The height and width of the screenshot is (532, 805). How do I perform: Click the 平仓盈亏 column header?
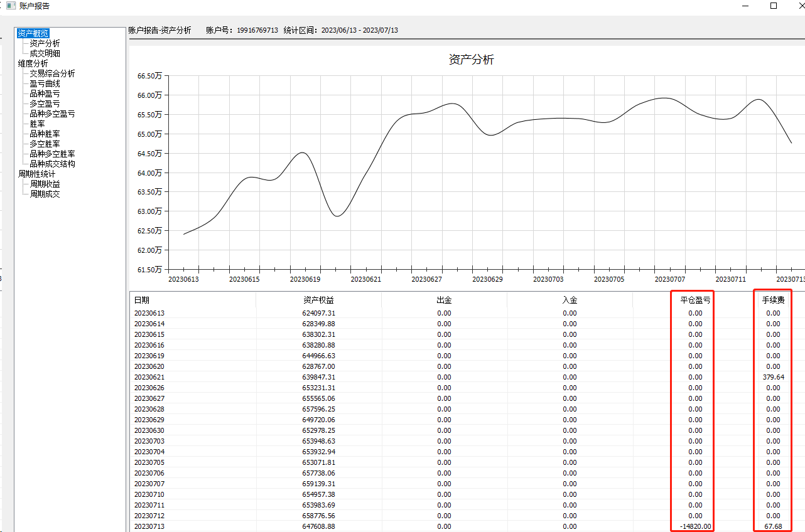coord(695,301)
